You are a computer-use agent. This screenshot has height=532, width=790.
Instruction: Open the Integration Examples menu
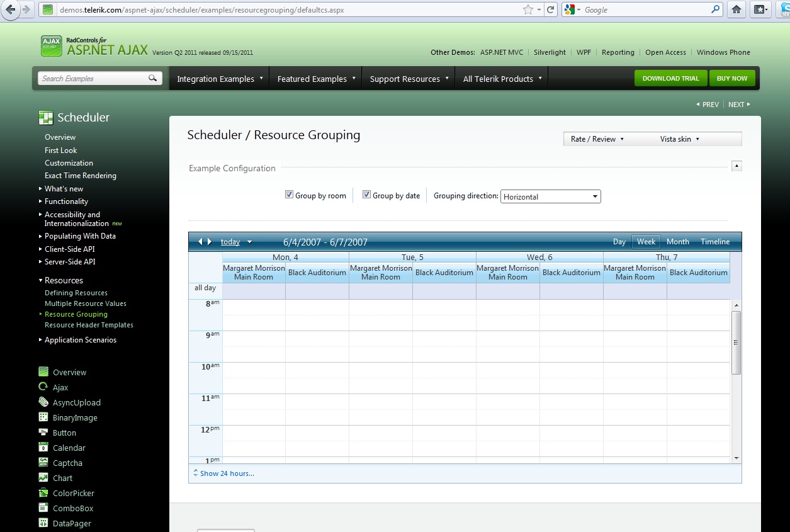219,79
